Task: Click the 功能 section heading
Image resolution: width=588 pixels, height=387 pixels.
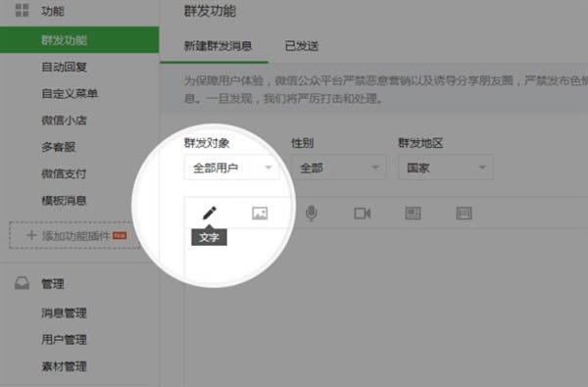Action: click(x=53, y=11)
